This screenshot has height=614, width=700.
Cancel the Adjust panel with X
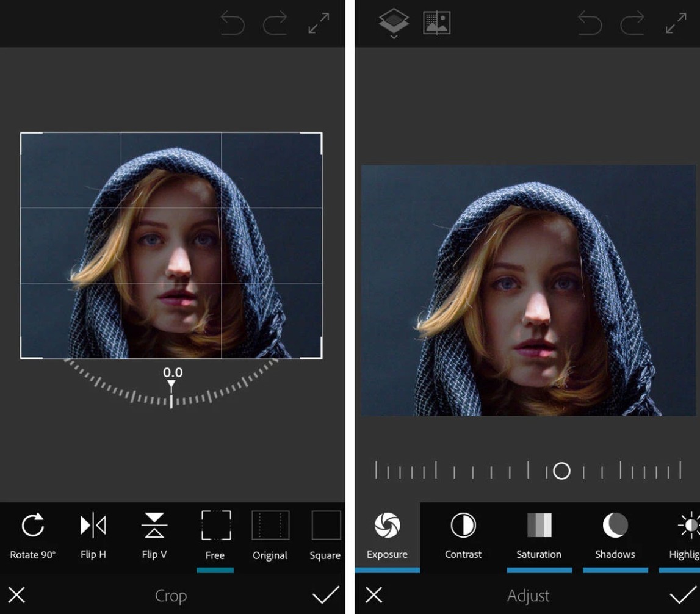[x=373, y=595]
